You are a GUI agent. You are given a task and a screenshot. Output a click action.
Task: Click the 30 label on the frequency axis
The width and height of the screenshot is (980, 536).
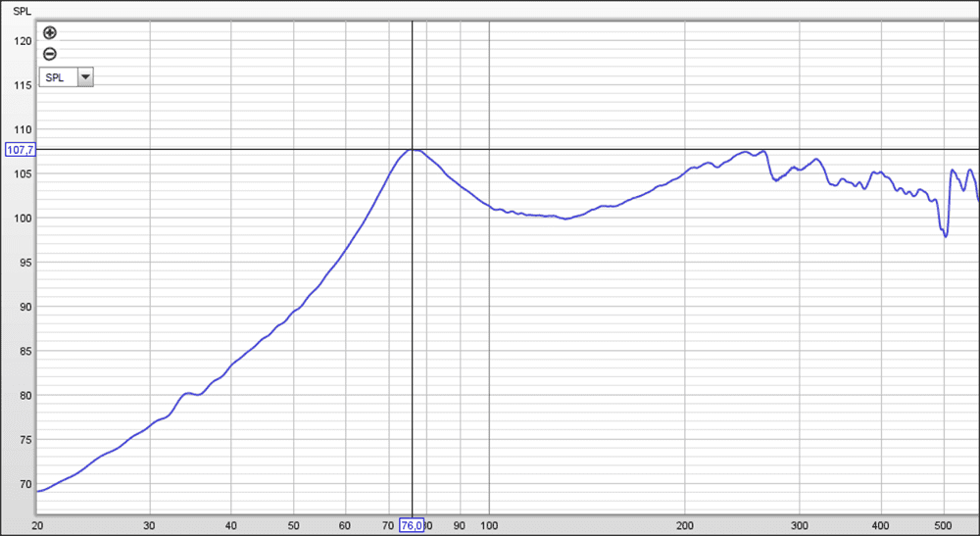(149, 525)
